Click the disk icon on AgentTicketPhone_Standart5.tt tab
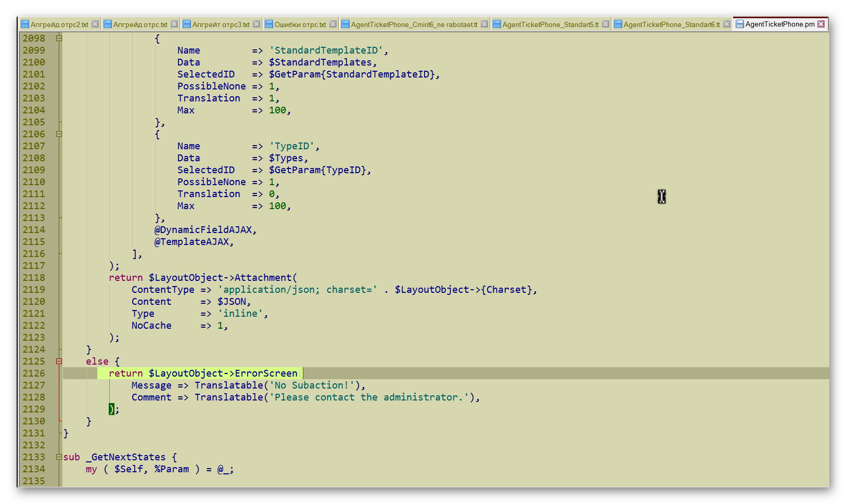 [497, 24]
